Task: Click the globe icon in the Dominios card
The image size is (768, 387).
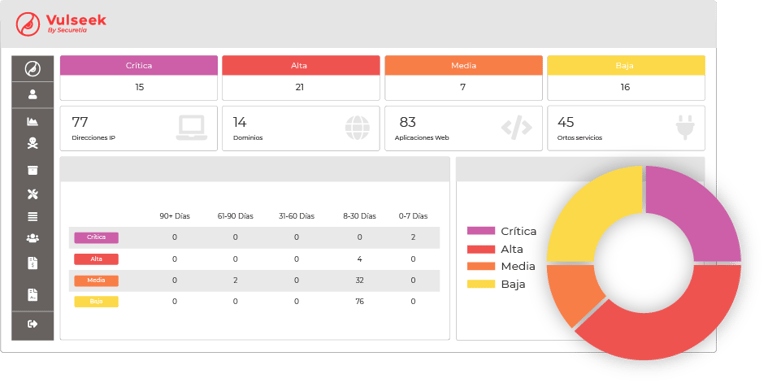Action: [x=357, y=128]
